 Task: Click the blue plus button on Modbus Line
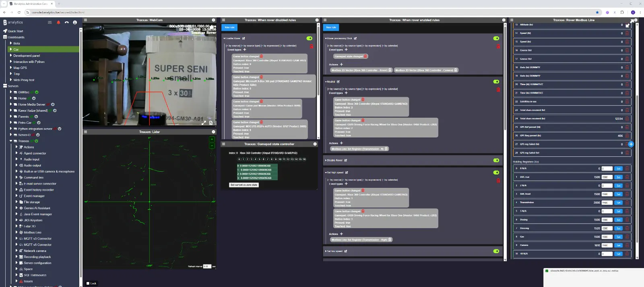[x=631, y=144]
